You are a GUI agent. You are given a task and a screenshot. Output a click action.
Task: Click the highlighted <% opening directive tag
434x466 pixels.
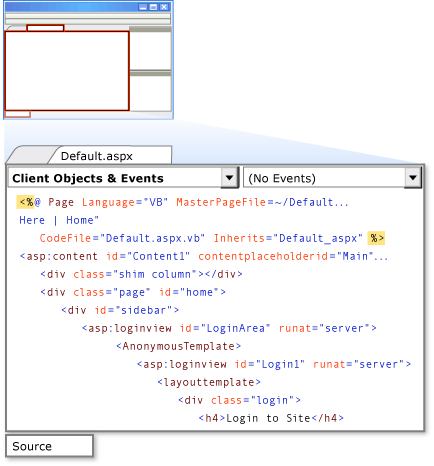pos(25,202)
